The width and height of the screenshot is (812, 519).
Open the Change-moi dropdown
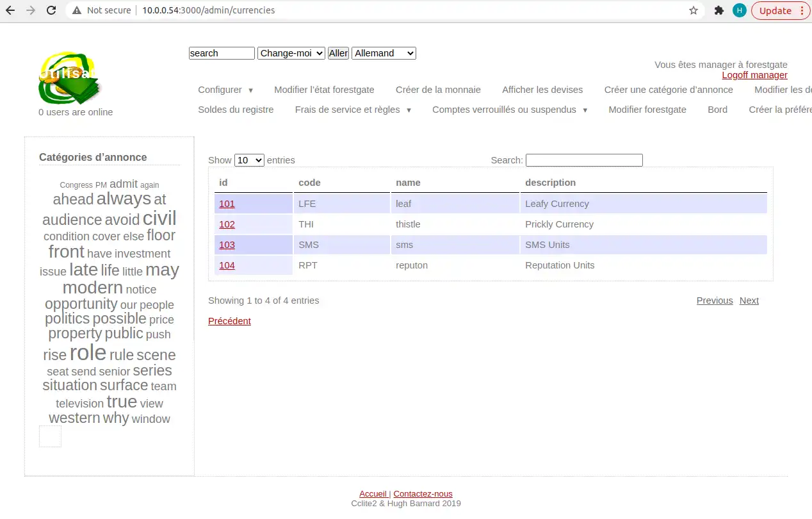291,53
